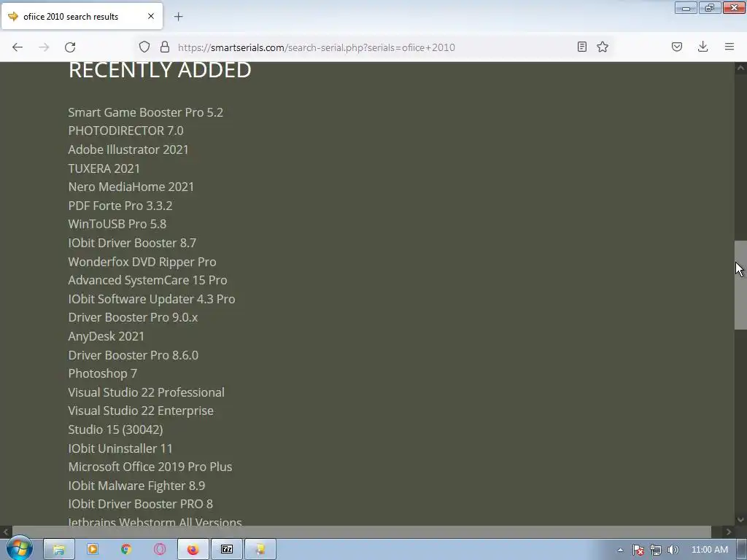Open 7-Zip from the taskbar
747x560 pixels.
coord(227,550)
